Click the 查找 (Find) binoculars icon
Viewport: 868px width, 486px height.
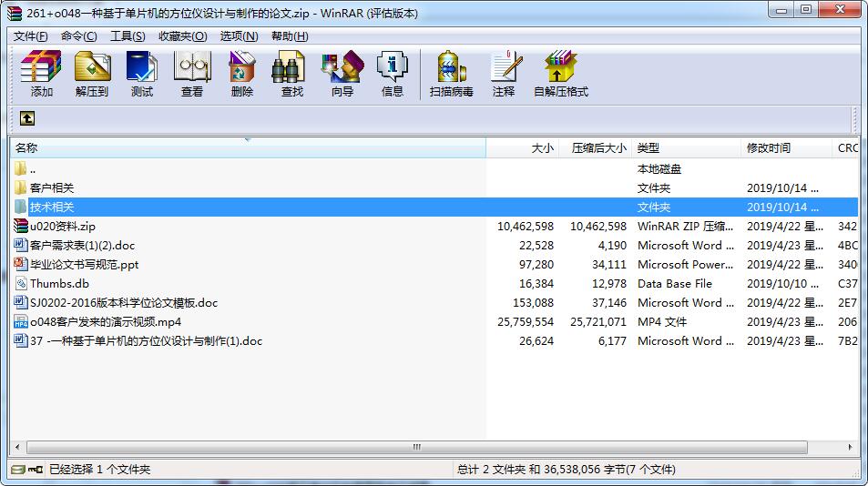pos(289,67)
